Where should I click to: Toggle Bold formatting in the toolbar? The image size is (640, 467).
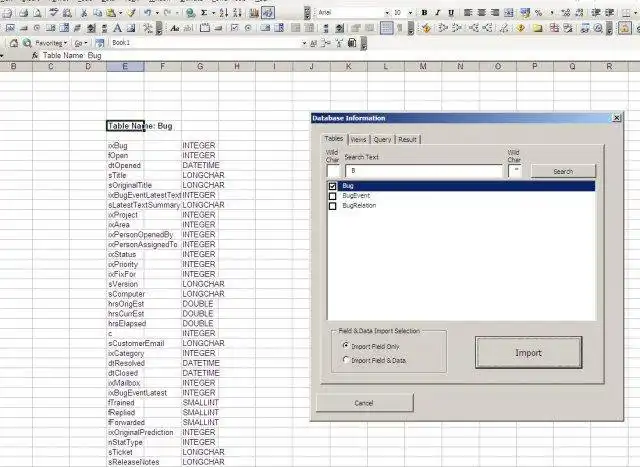coord(424,13)
